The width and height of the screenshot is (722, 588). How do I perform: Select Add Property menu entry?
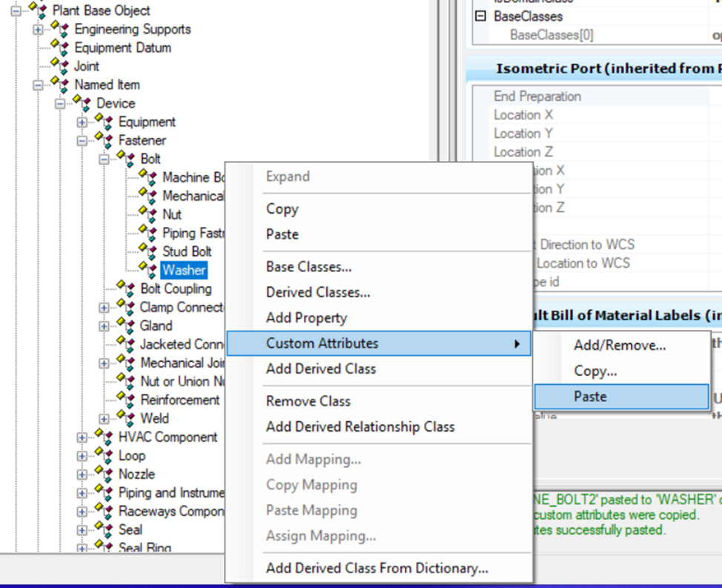[378, 317]
